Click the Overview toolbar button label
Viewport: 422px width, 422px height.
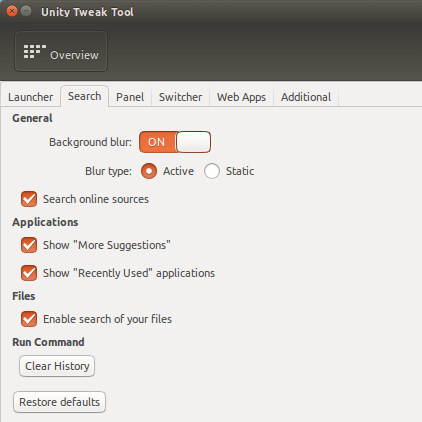coord(74,55)
